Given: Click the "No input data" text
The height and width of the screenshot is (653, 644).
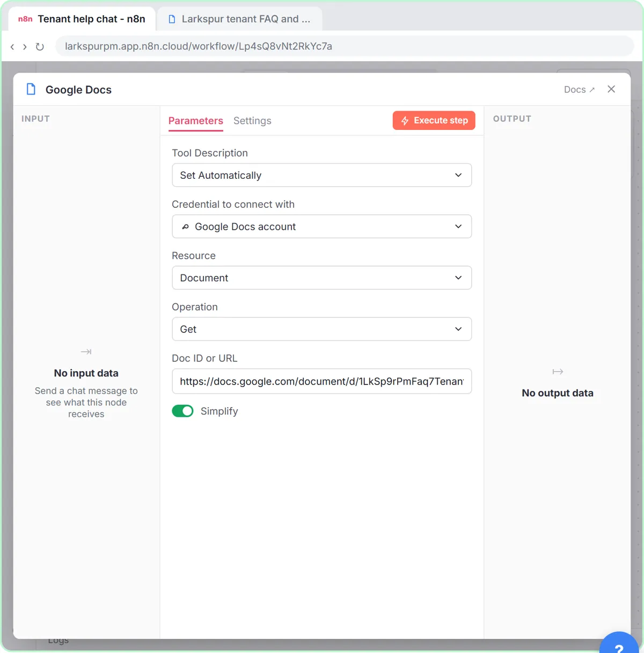Looking at the screenshot, I should click(86, 373).
